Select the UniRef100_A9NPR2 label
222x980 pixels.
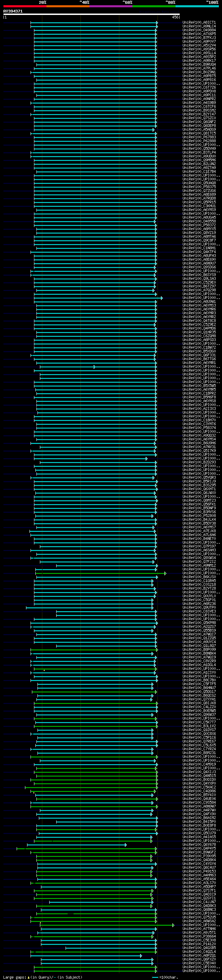(x=199, y=99)
